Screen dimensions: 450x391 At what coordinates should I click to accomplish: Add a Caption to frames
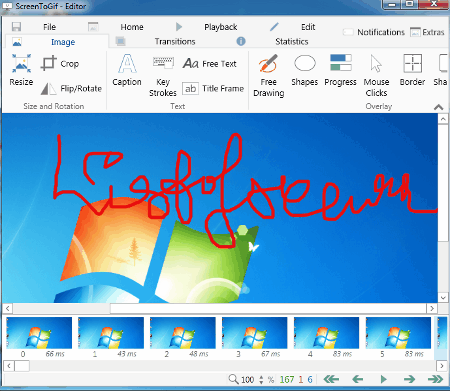click(x=127, y=70)
